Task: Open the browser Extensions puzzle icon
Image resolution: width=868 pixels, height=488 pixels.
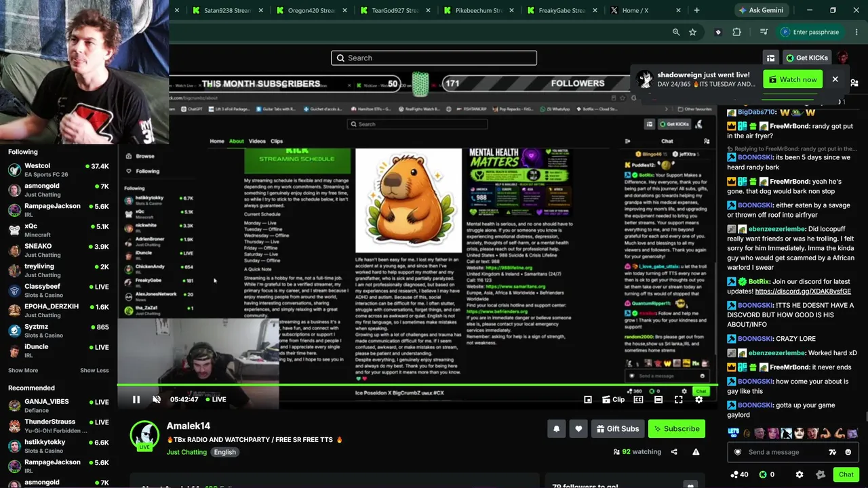Action: [x=736, y=32]
